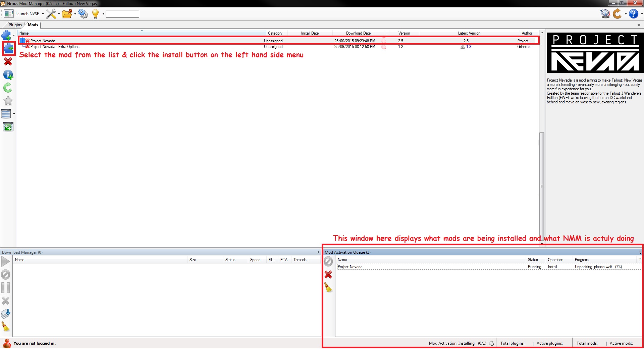
Task: Click the Mod Activation Queue pin icon
Action: pyautogui.click(x=640, y=252)
